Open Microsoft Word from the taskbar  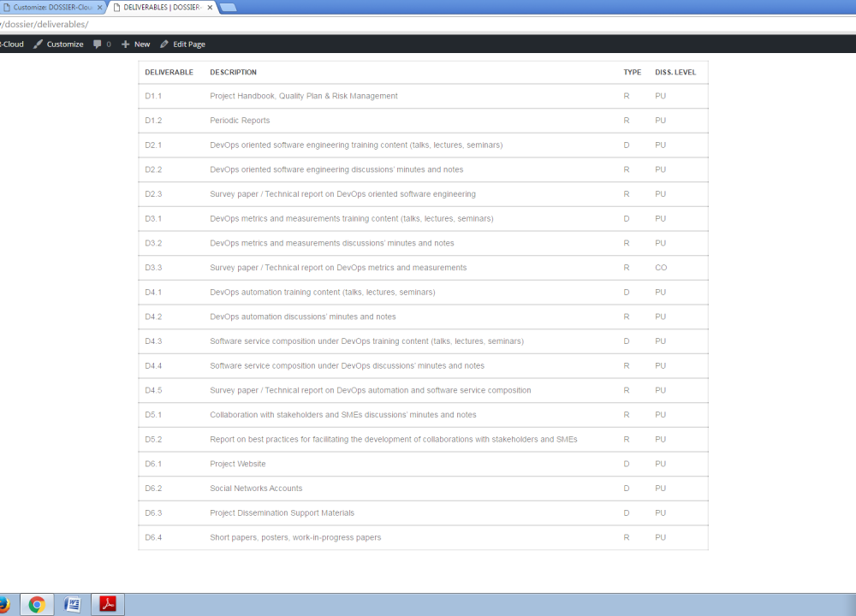click(73, 605)
